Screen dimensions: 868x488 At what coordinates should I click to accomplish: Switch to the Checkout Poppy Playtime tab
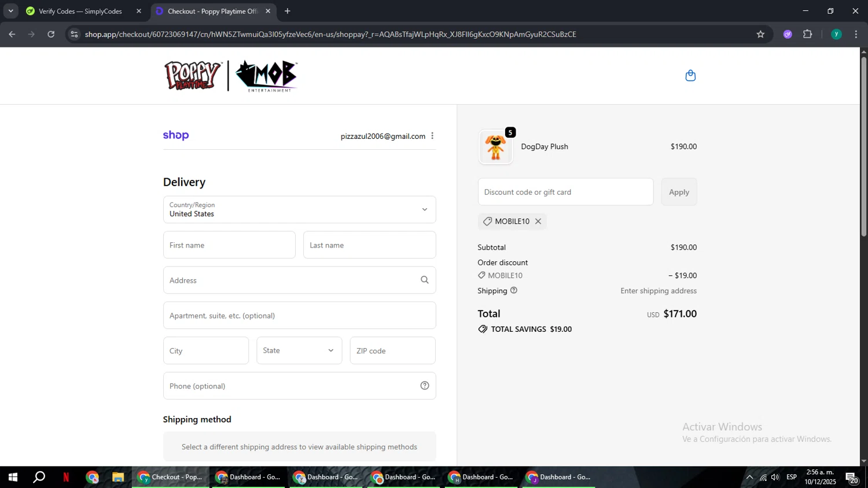(212, 11)
